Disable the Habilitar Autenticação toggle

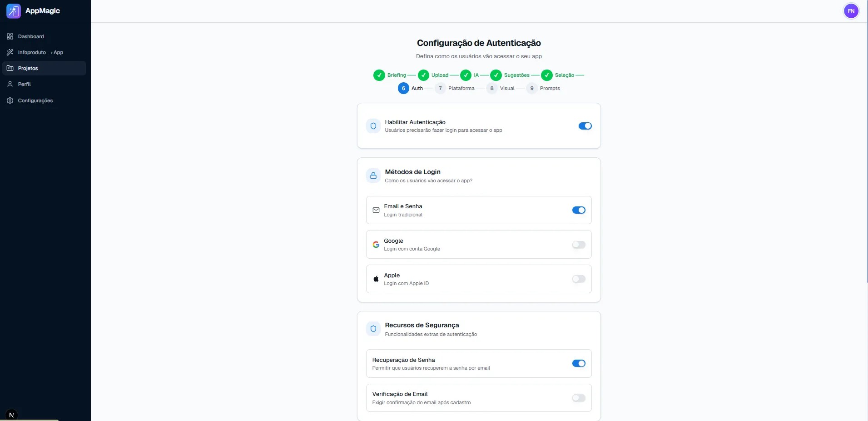(585, 126)
